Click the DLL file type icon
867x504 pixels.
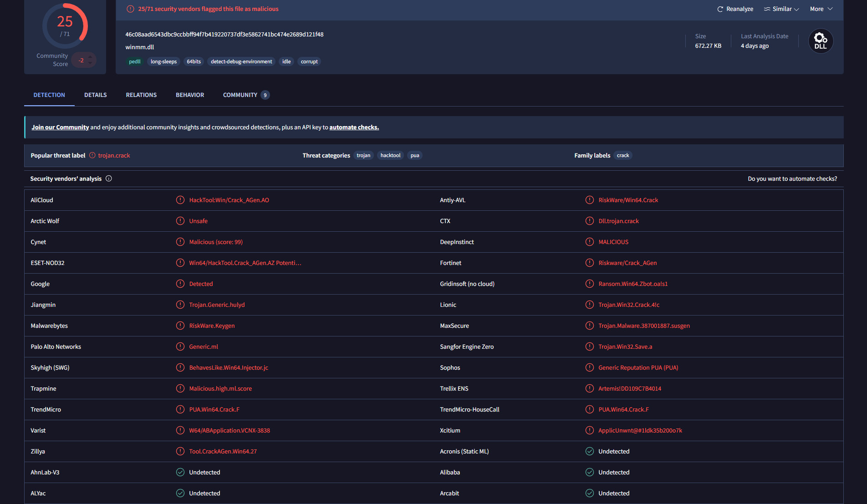pyautogui.click(x=821, y=41)
